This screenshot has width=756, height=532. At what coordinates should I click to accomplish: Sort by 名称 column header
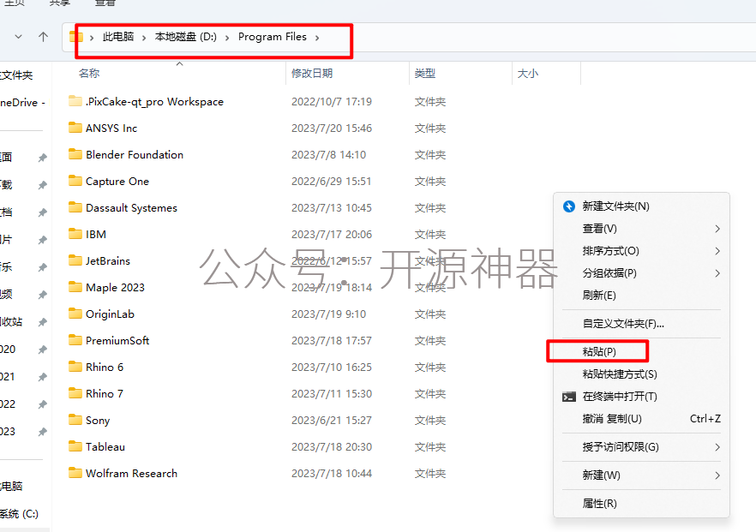[x=89, y=74]
